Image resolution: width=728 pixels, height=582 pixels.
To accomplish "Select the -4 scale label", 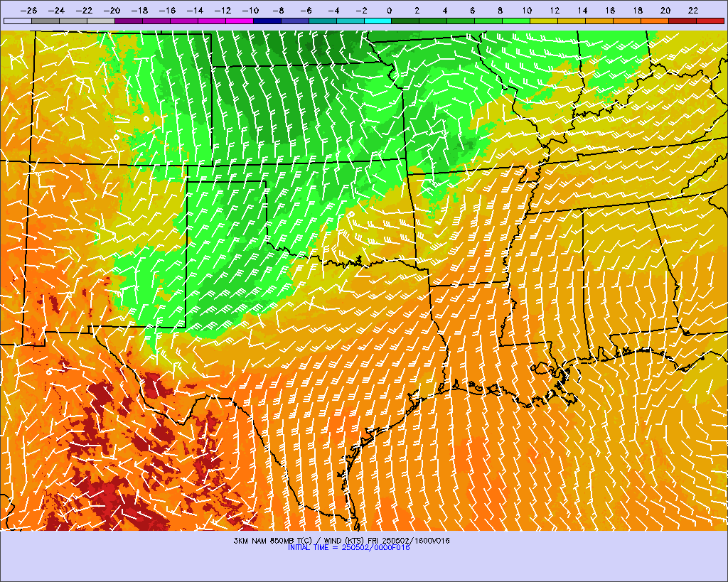I will (x=334, y=11).
